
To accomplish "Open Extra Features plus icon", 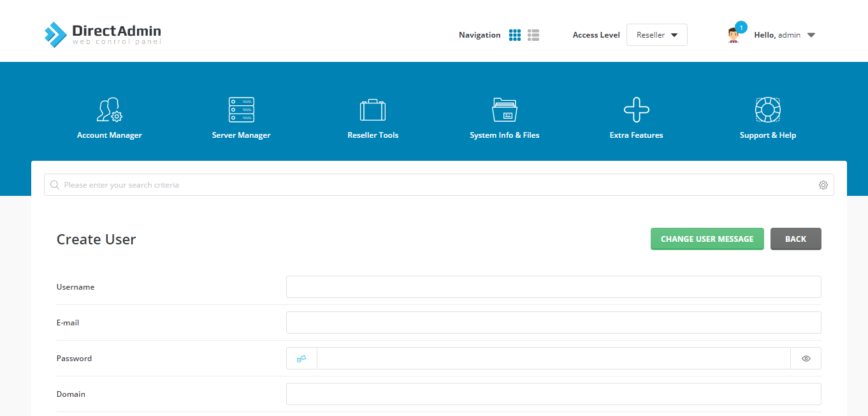I will 636,110.
